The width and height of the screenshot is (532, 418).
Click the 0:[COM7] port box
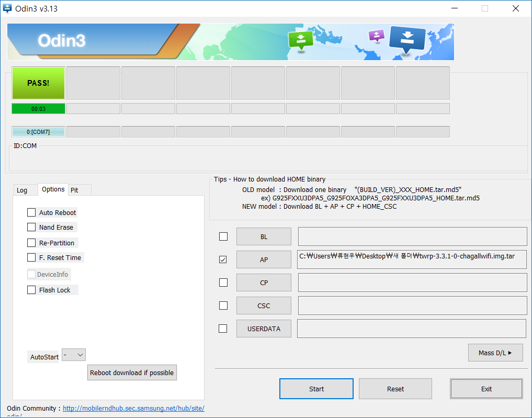coord(38,132)
